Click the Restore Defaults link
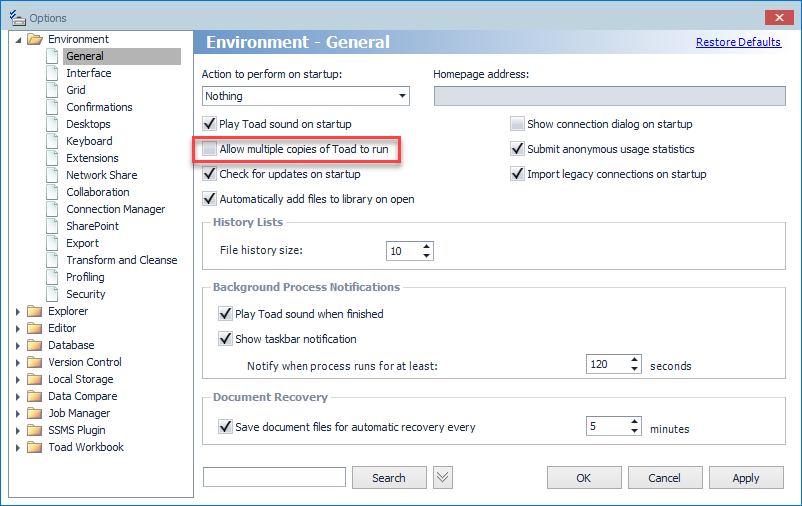The width and height of the screenshot is (802, 506). point(738,42)
